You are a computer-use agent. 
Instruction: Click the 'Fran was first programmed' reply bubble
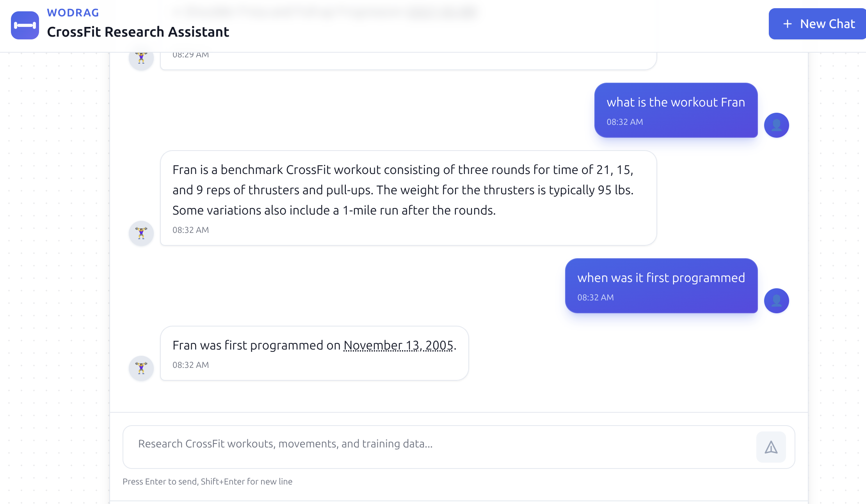315,353
